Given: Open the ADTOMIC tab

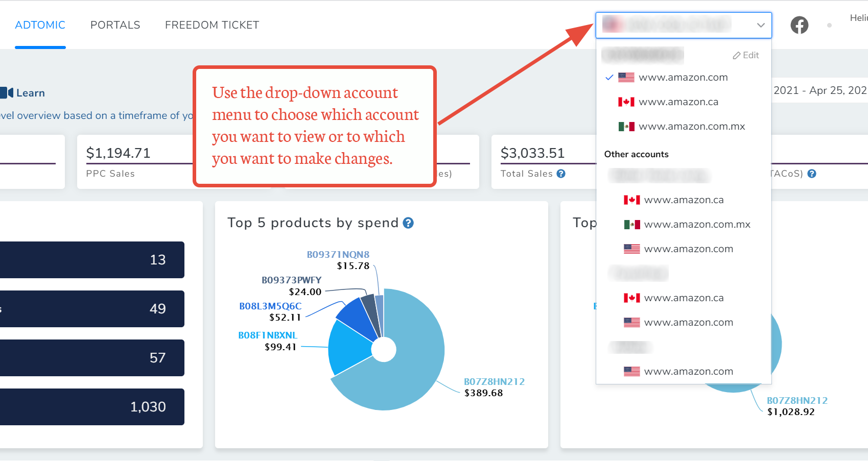Looking at the screenshot, I should 40,25.
